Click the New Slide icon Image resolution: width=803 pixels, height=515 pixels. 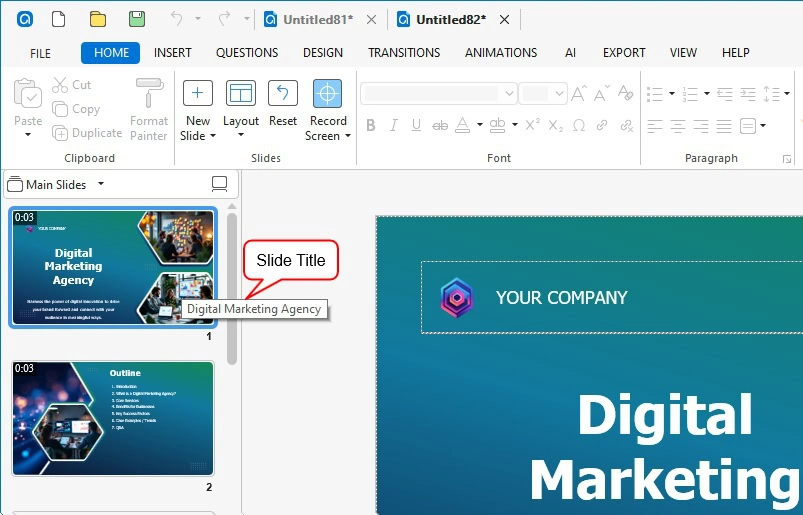click(x=197, y=94)
